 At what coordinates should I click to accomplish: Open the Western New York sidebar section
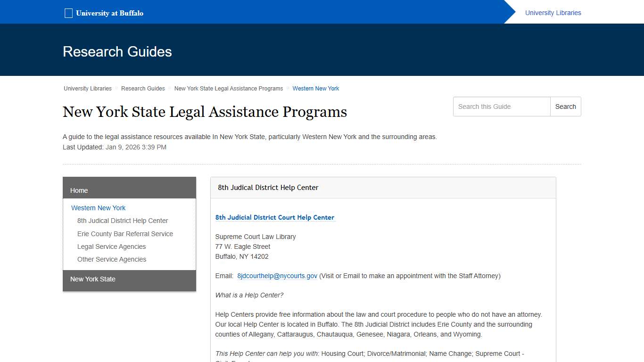[98, 208]
